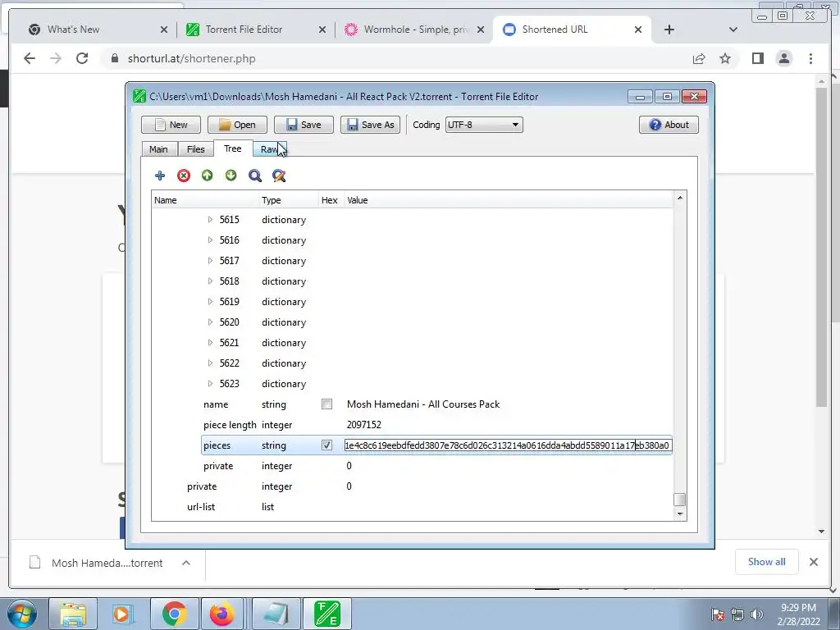Toggle Hex checkbox for pieces row
Screen dimensions: 840x630
click(326, 445)
